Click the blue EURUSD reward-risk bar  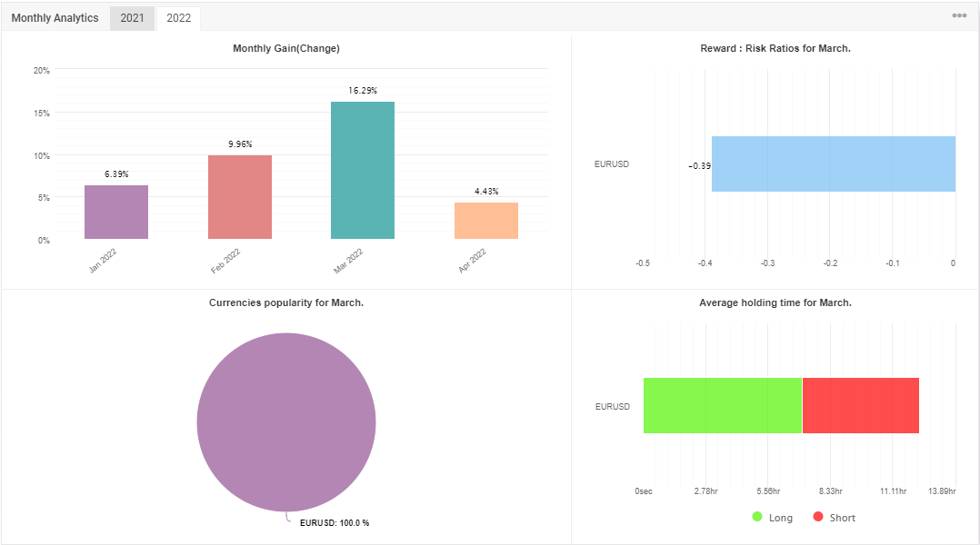tap(834, 164)
